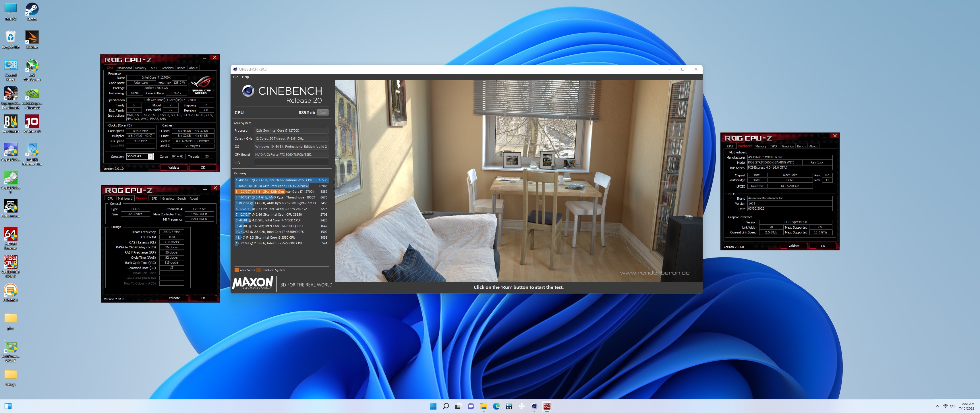Open File Explorer from the taskbar
This screenshot has height=413, width=980.
coord(484,406)
